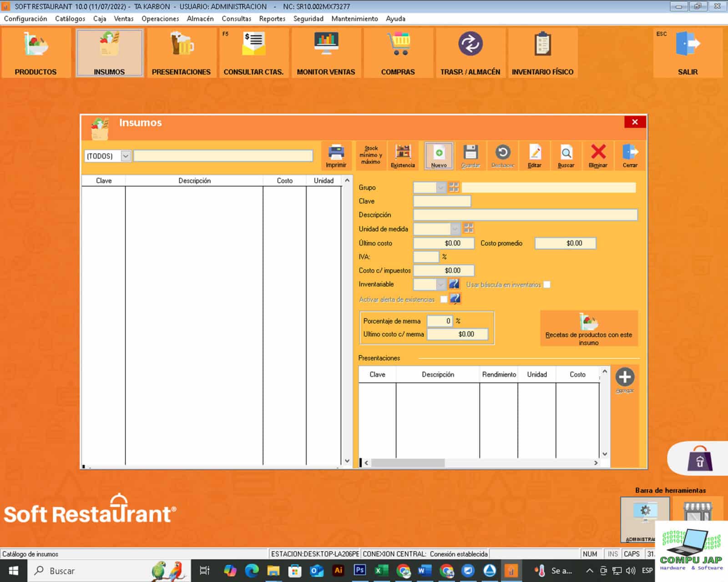Open the Consultas menu
This screenshot has width=728, height=582.
pyautogui.click(x=237, y=19)
